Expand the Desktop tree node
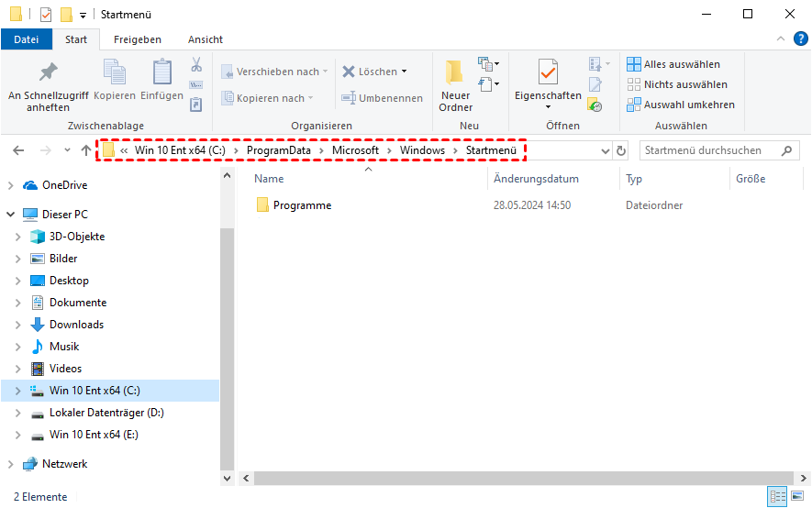Viewport: 812px width, 508px height. [x=17, y=281]
